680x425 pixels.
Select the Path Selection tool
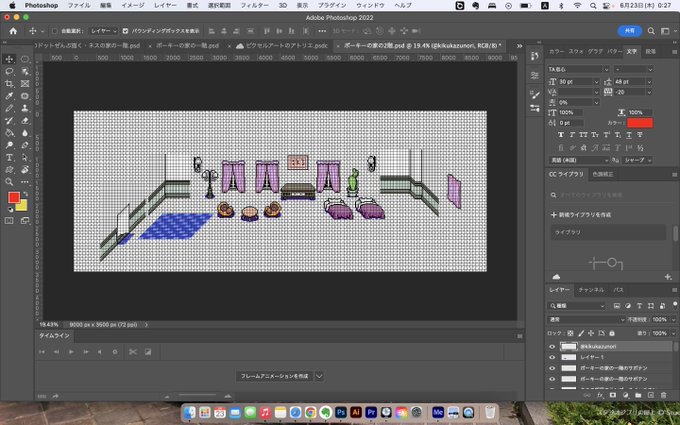(x=25, y=157)
